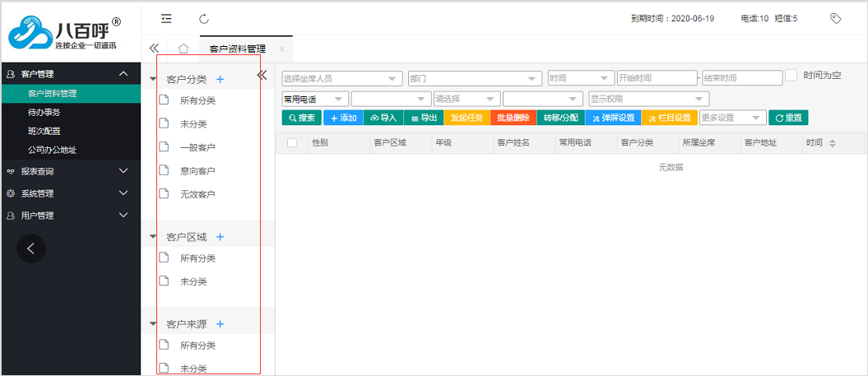Expand the 用户管理 sidebar menu
Screen dimensions: 868x376
[x=70, y=216]
